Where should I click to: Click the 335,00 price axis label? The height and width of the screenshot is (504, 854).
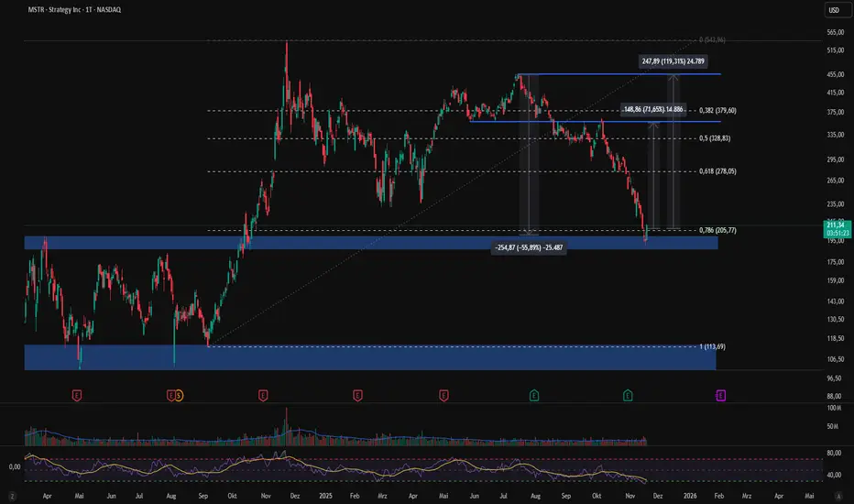pos(835,135)
